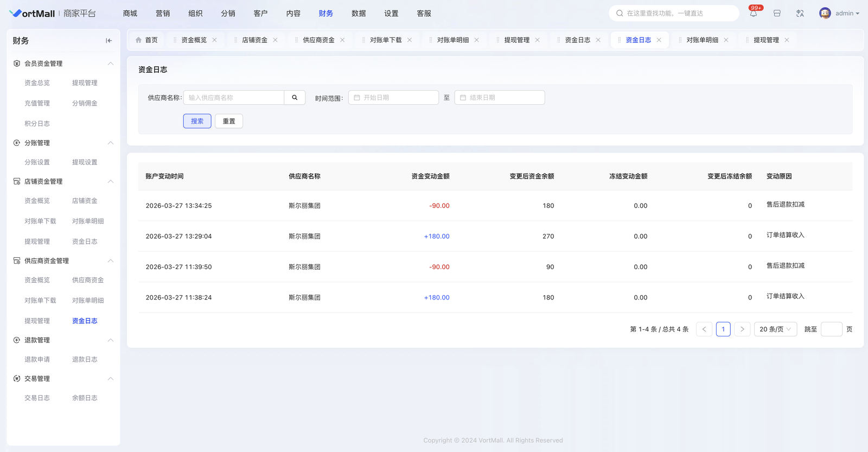Click the 重置 button

(x=229, y=121)
